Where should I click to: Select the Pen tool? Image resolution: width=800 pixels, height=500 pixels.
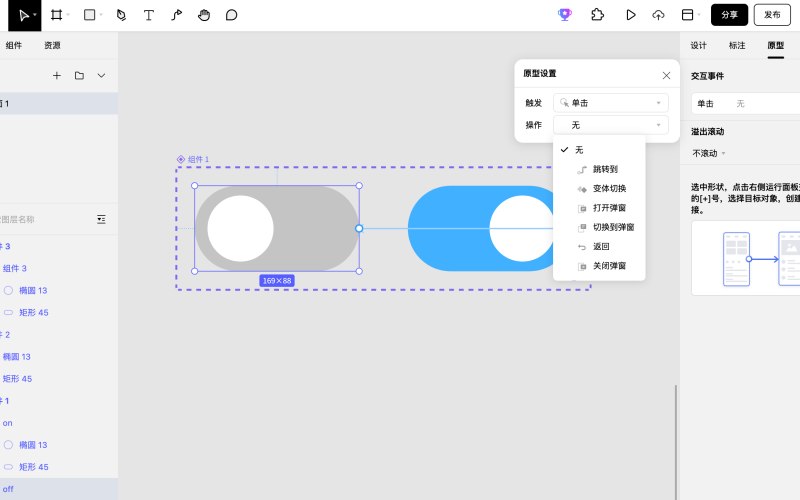tap(121, 15)
